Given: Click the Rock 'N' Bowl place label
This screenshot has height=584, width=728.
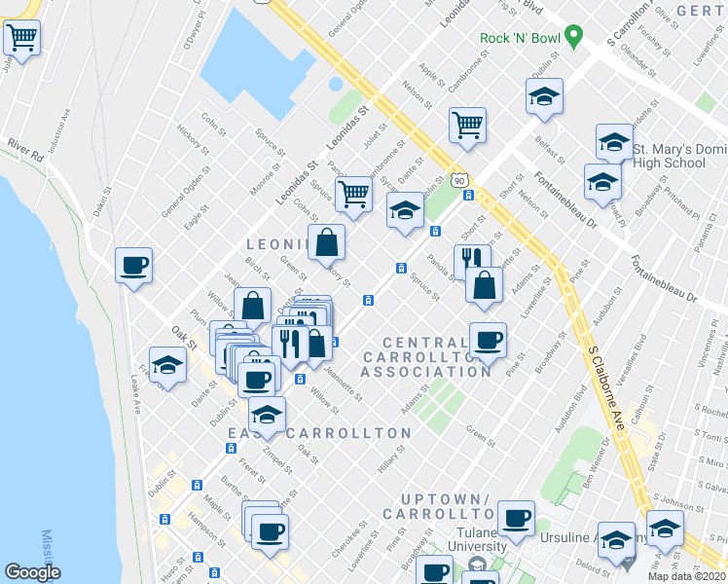Looking at the screenshot, I should 521,38.
